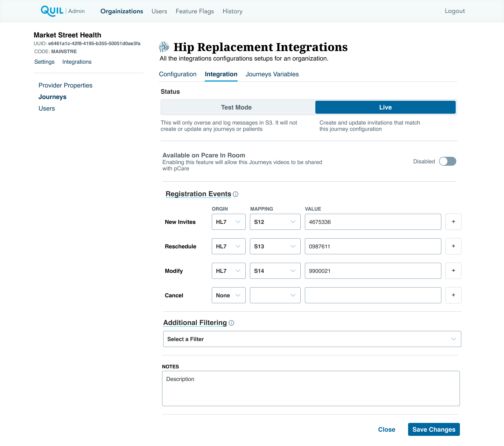Add a row to New Invites

[x=453, y=222]
